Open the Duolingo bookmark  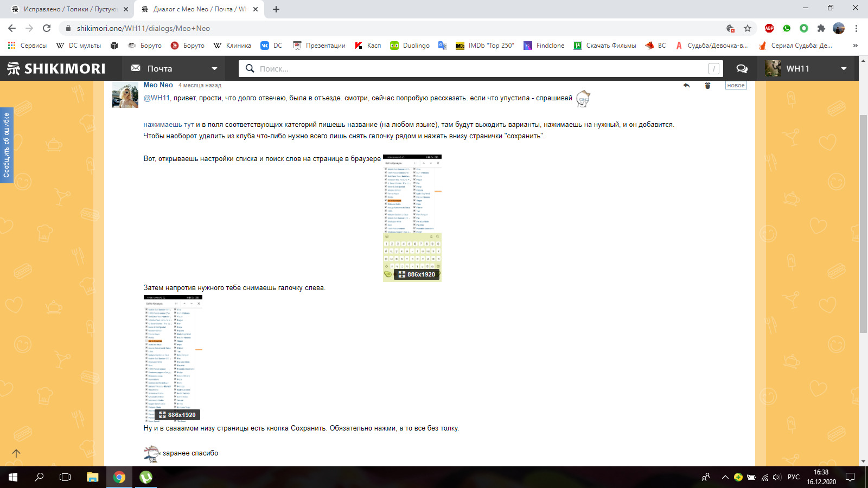point(410,46)
